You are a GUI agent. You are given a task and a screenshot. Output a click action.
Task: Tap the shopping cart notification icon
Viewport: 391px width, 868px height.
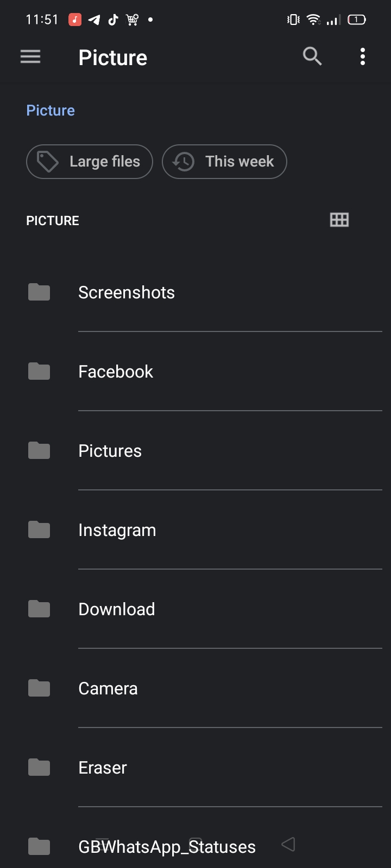click(133, 20)
